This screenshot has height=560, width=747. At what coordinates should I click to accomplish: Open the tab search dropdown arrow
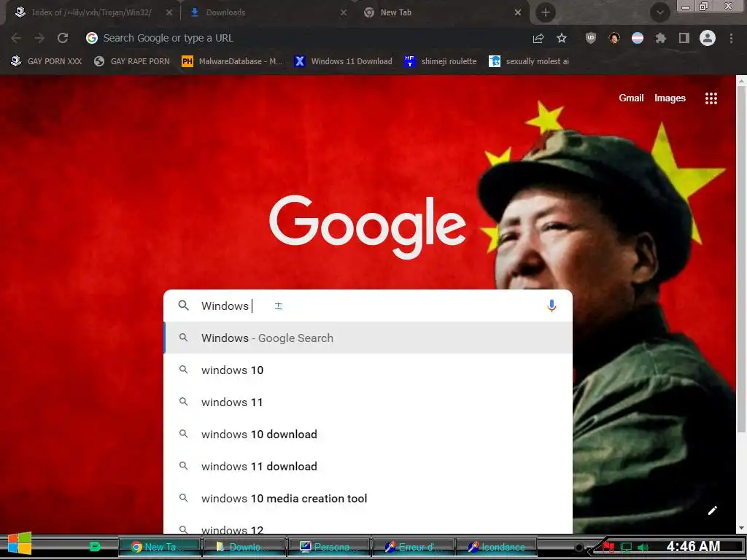coord(659,13)
